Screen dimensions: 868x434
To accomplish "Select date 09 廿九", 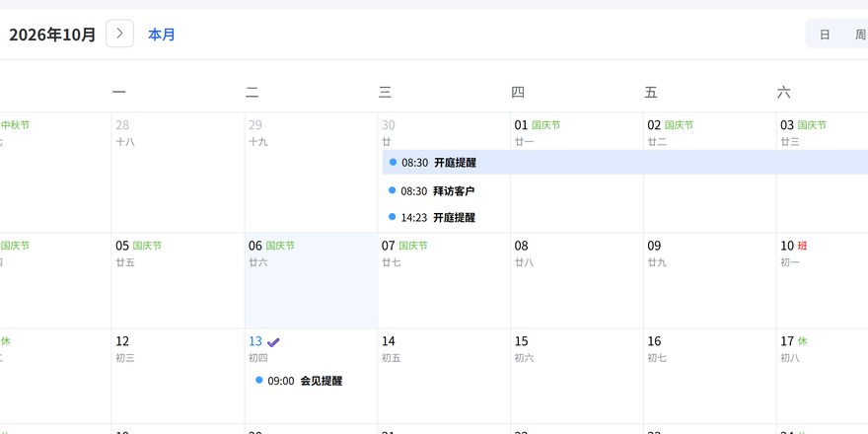I will pos(709,281).
